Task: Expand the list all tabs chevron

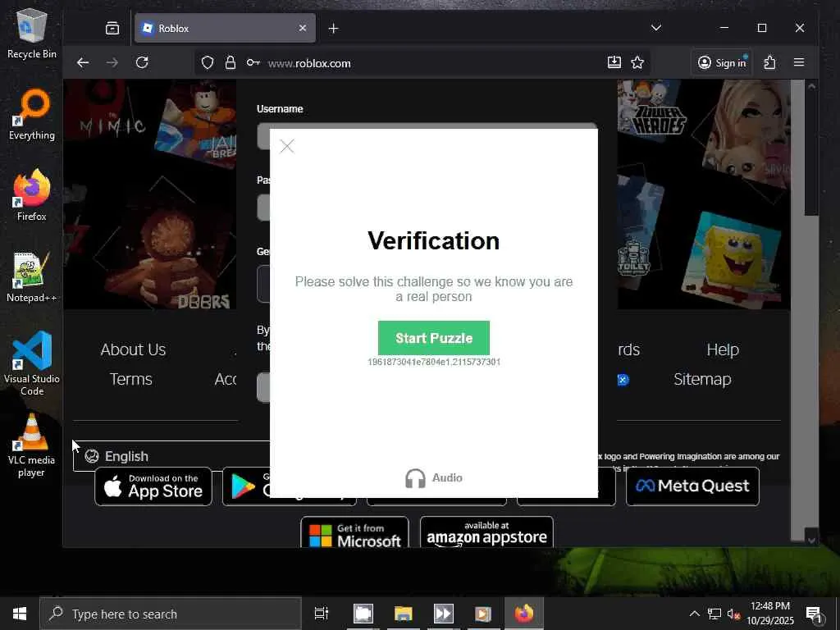Action: click(656, 28)
